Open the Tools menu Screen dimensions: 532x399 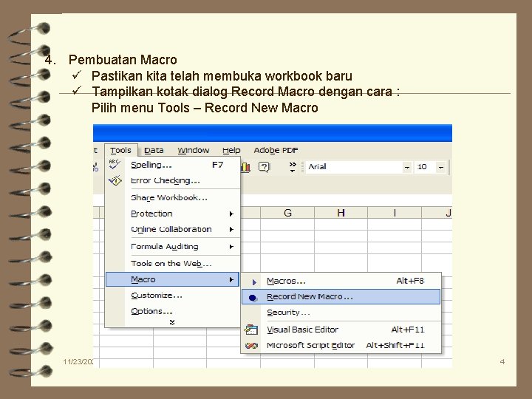[120, 150]
